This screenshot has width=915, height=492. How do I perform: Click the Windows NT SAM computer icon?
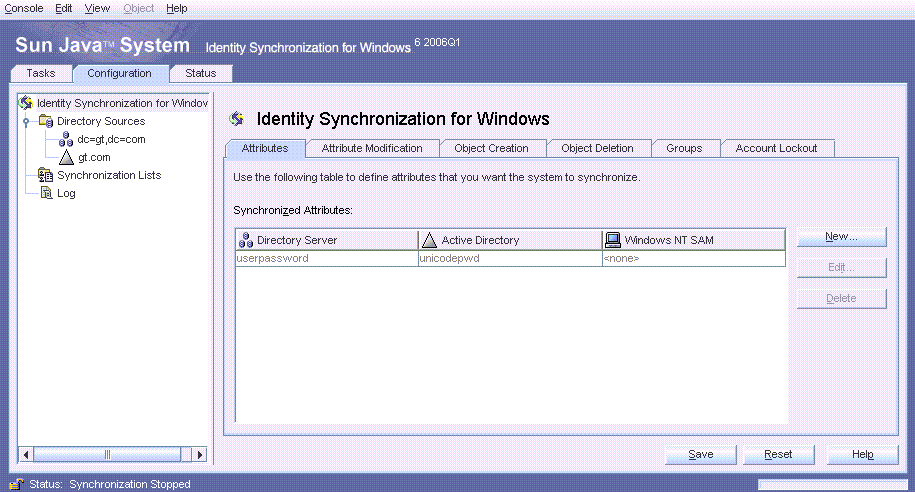(613, 240)
